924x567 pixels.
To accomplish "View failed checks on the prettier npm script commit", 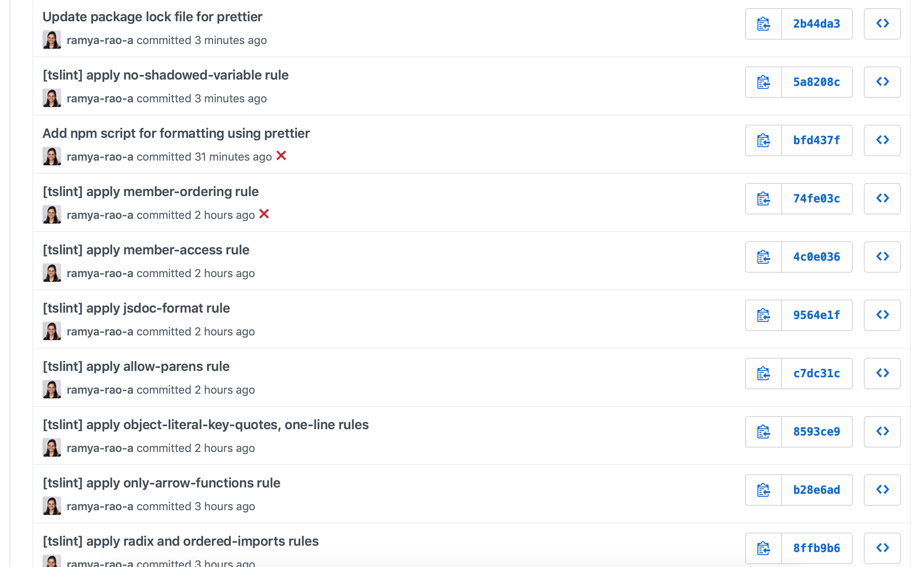I will (281, 156).
